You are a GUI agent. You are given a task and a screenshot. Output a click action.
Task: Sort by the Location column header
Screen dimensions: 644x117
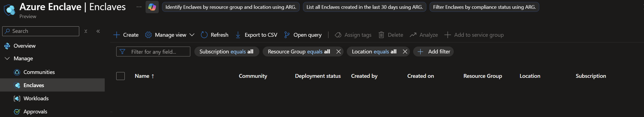[x=530, y=76]
